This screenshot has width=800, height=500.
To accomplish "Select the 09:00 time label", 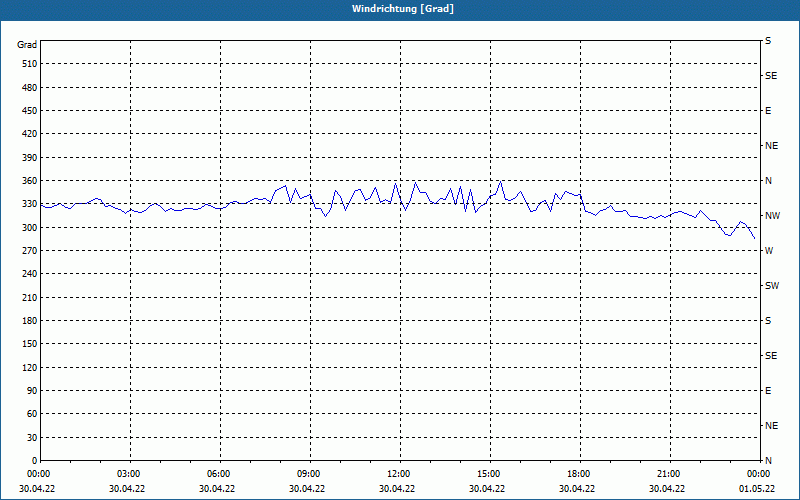I will tap(309, 474).
